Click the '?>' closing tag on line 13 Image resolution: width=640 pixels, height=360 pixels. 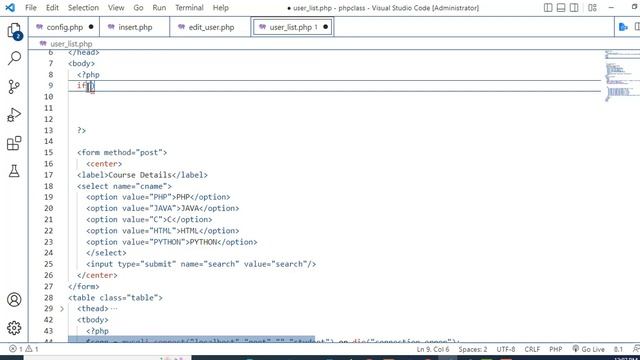[82, 130]
